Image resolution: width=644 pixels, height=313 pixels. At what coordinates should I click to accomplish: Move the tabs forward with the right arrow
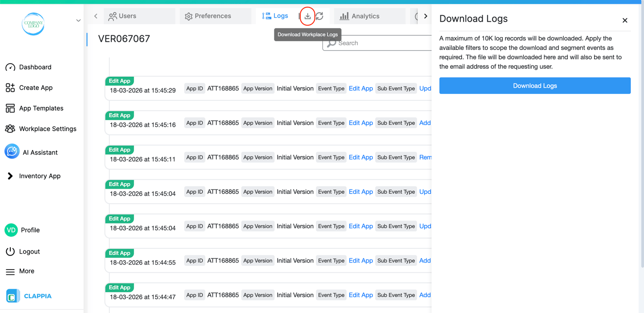tap(426, 16)
